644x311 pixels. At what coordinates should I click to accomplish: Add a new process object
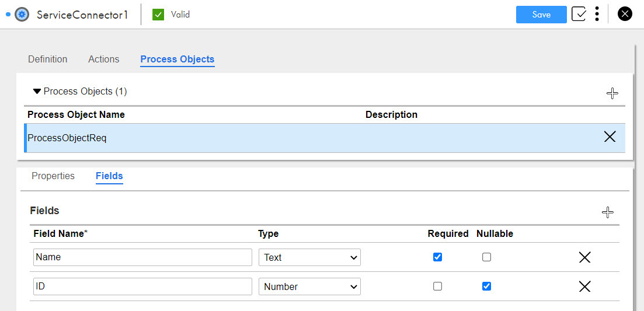[x=612, y=93]
